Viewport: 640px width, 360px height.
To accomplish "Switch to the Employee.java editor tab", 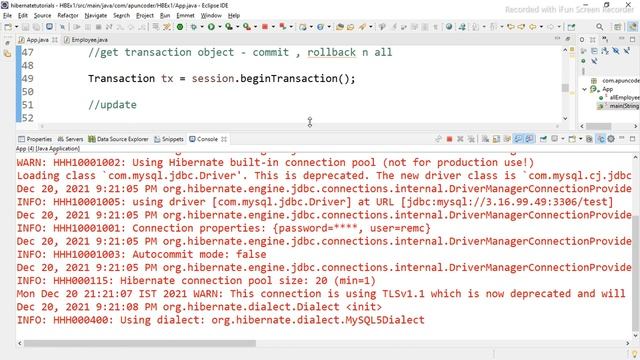I will (86, 40).
